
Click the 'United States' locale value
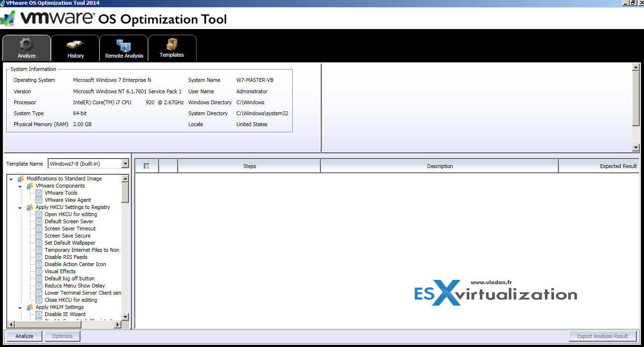252,124
